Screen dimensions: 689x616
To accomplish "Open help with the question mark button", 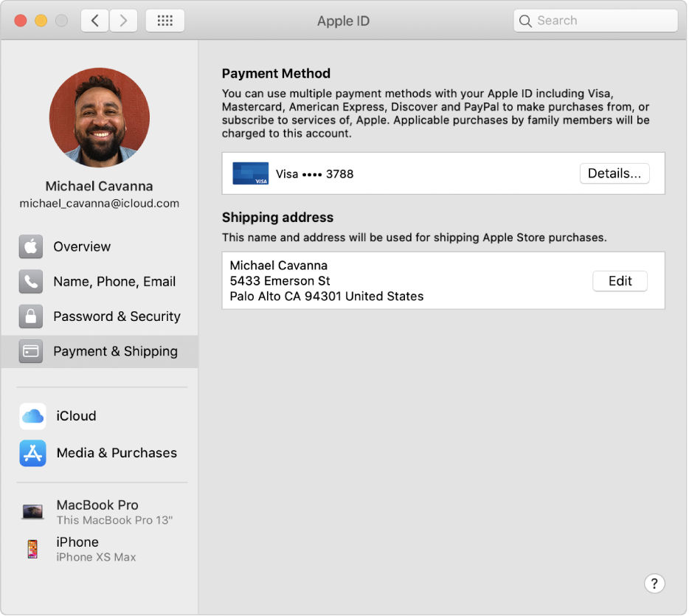I will (x=654, y=584).
